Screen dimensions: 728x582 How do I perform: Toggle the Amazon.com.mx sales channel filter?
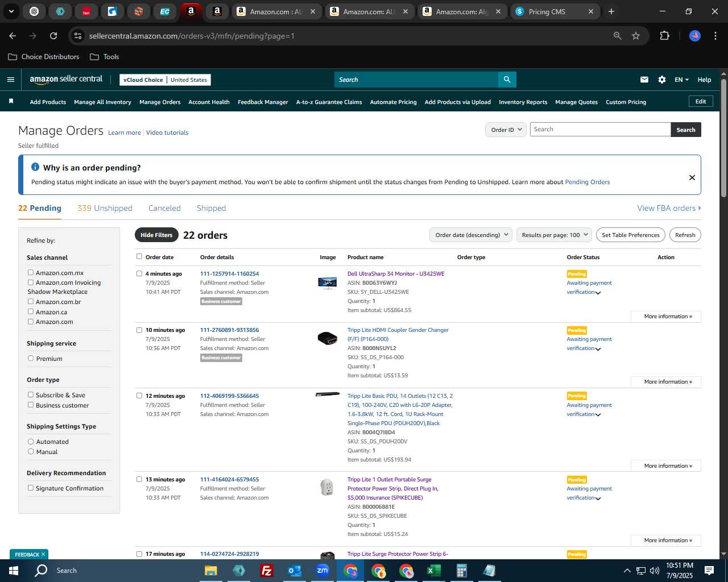(x=31, y=273)
